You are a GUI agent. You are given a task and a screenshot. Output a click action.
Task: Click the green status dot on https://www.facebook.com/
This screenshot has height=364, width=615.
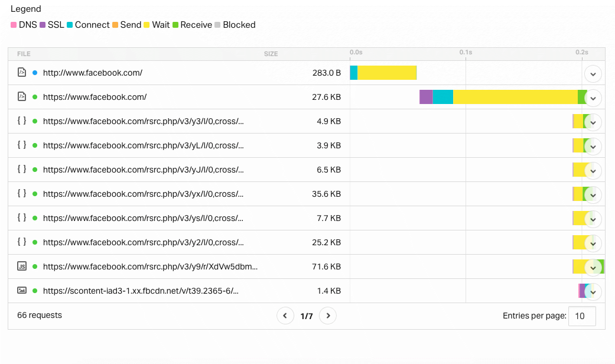pyautogui.click(x=34, y=97)
